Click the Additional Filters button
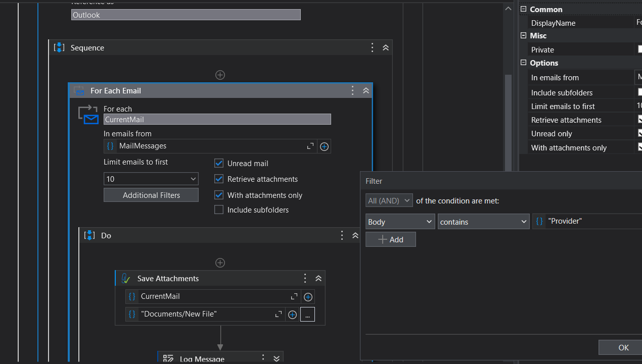642x364 pixels. point(151,194)
